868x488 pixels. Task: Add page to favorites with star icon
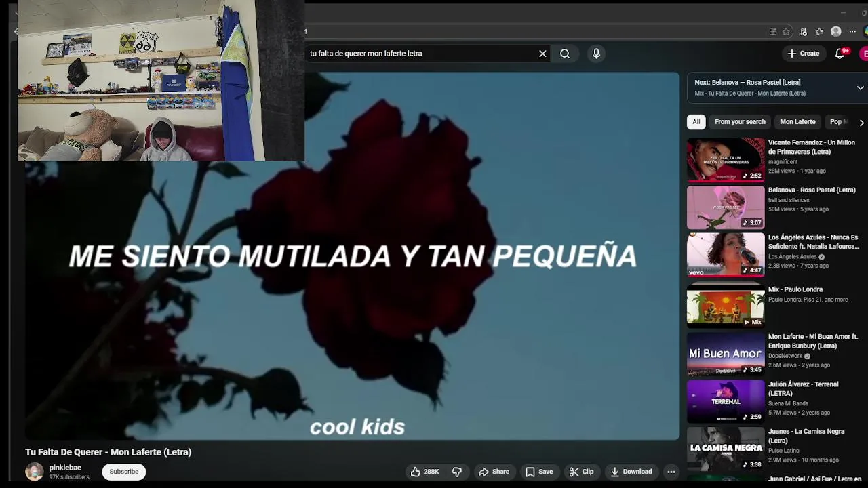786,31
